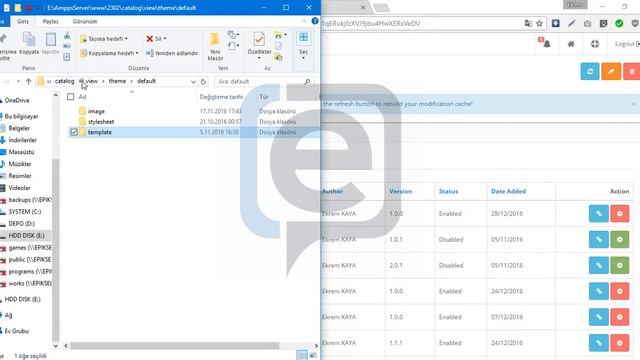Dismiss the modification cache alert with x
The width and height of the screenshot is (640, 360).
633,104
